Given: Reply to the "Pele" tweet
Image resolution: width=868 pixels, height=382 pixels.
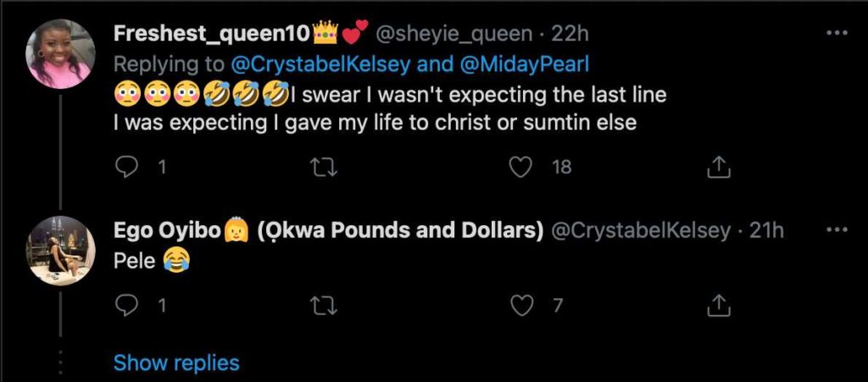Looking at the screenshot, I should click(x=126, y=306).
